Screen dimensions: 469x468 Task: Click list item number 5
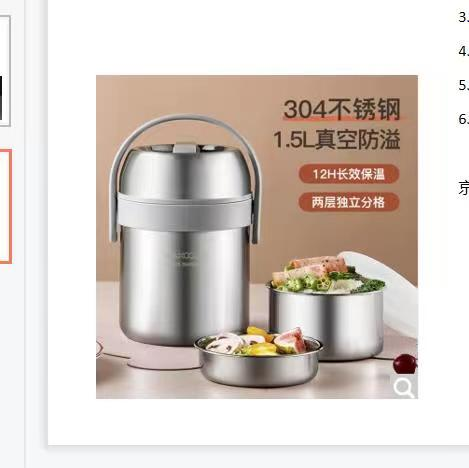(x=463, y=85)
